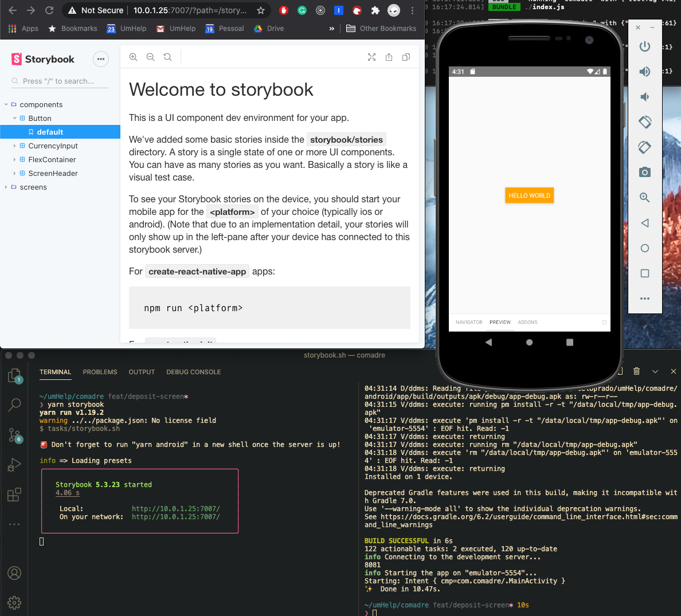This screenshot has width=681, height=616.
Task: Open NAVIGATOR tab in phone app
Action: [469, 322]
